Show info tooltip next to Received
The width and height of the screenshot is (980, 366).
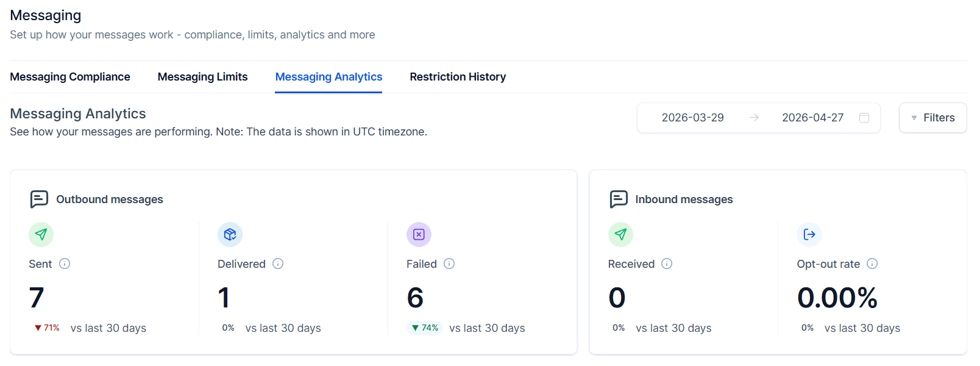click(x=667, y=264)
